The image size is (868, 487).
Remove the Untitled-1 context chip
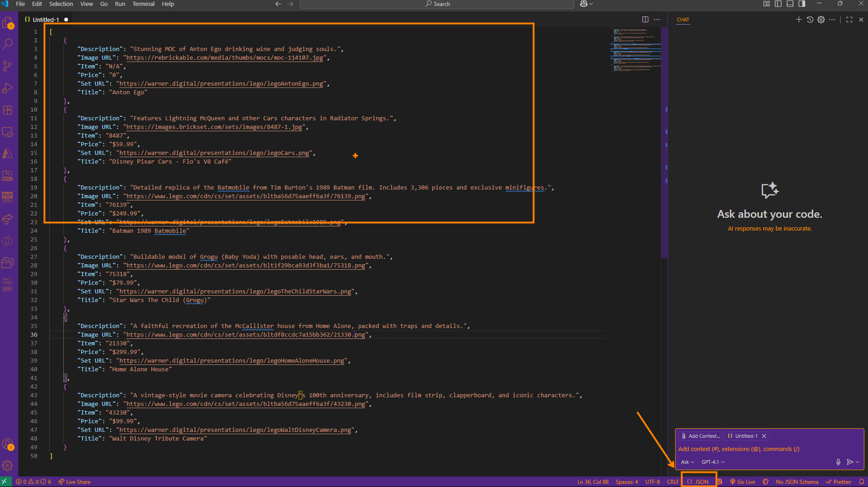[764, 436]
